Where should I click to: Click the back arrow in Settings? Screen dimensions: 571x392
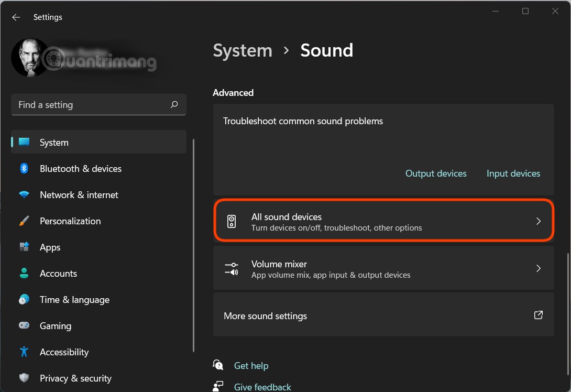pyautogui.click(x=16, y=17)
